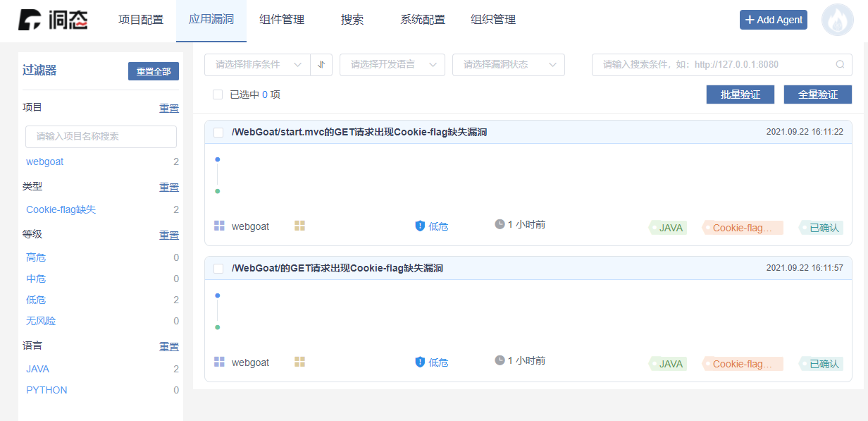This screenshot has height=421, width=868.
Task: Click the blue project grid icon beside webgoat
Action: [x=218, y=226]
